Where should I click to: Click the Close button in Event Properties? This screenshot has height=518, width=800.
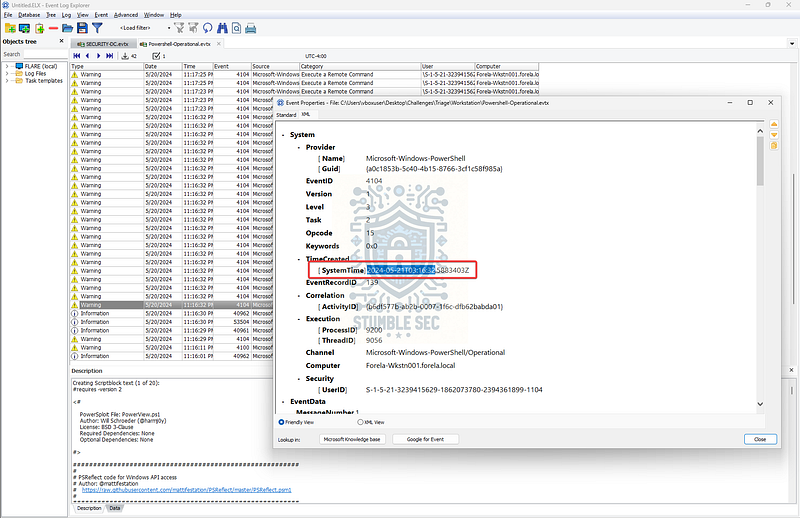760,439
